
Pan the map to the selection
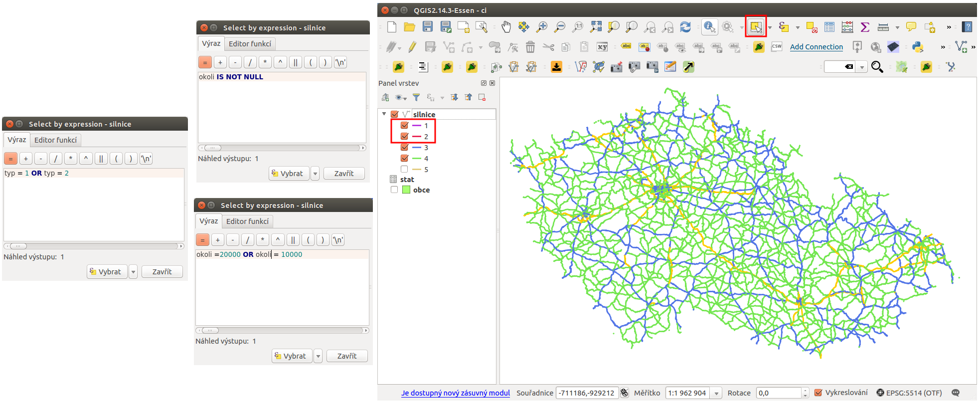pos(524,27)
